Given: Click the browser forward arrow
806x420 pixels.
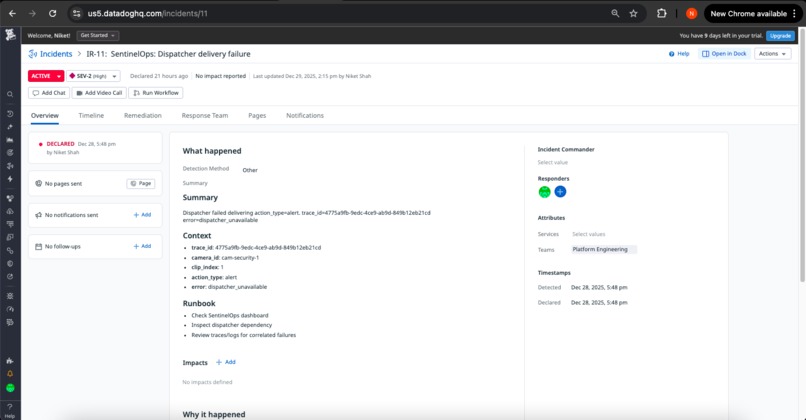Looking at the screenshot, I should coord(32,13).
